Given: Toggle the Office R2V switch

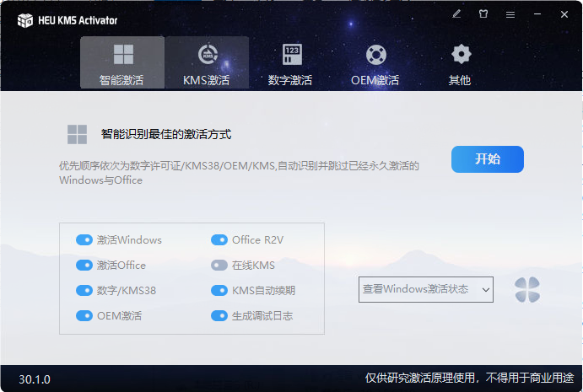Looking at the screenshot, I should tap(219, 240).
